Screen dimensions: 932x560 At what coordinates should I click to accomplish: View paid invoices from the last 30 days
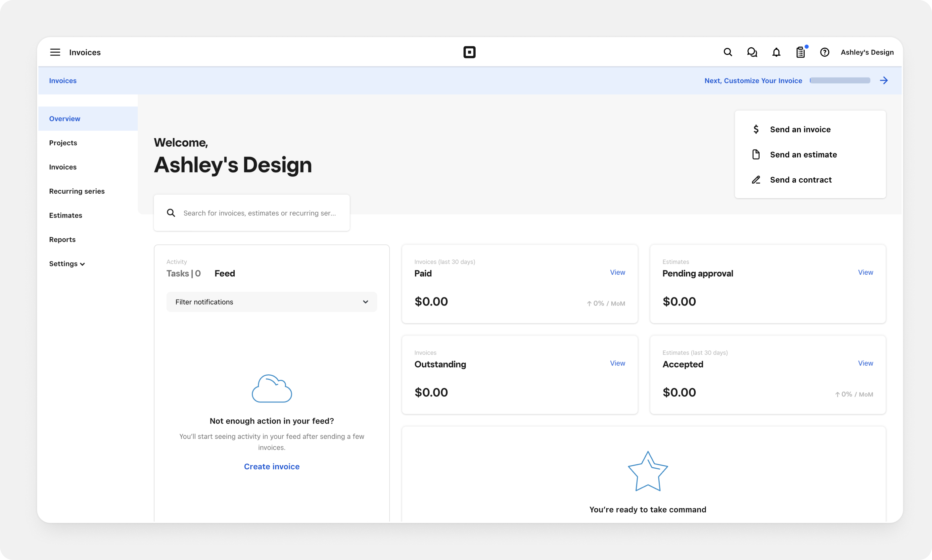tap(617, 272)
